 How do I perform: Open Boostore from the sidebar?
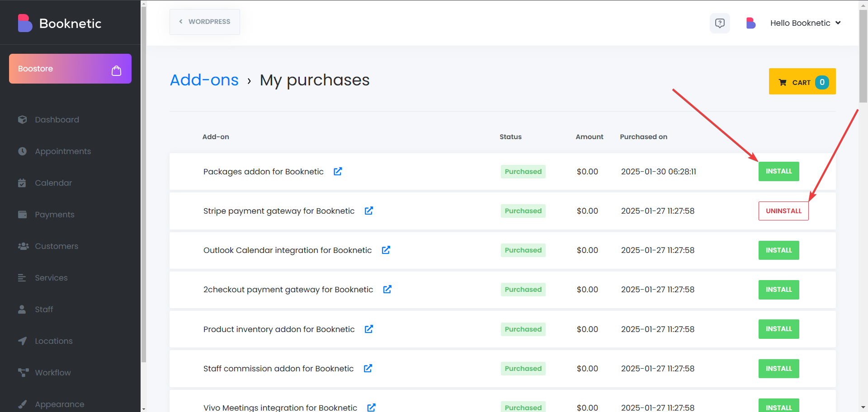(70, 69)
